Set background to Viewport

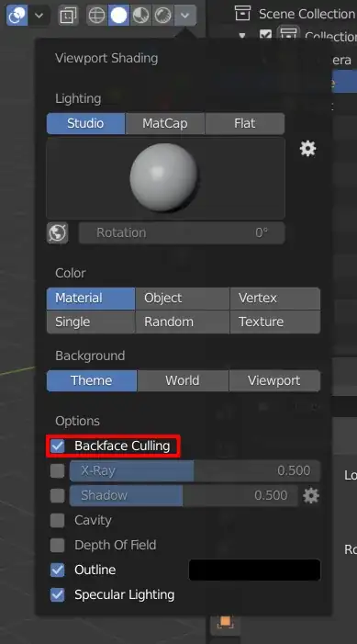274,380
